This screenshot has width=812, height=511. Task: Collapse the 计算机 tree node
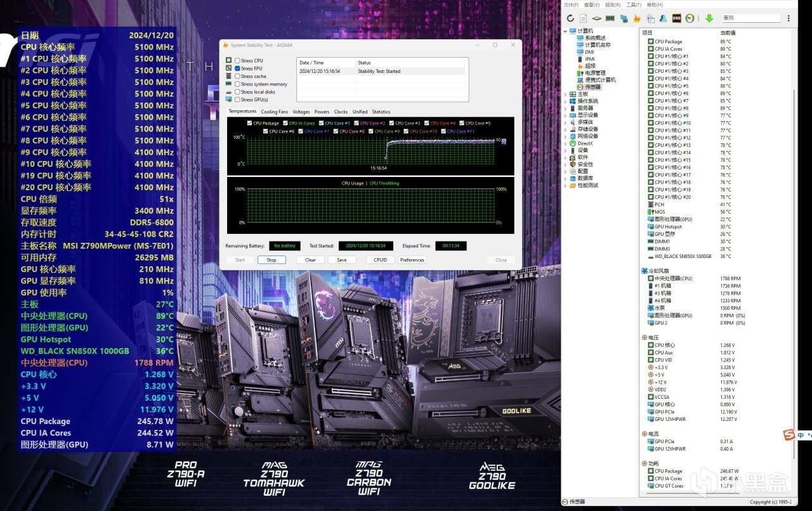point(565,31)
